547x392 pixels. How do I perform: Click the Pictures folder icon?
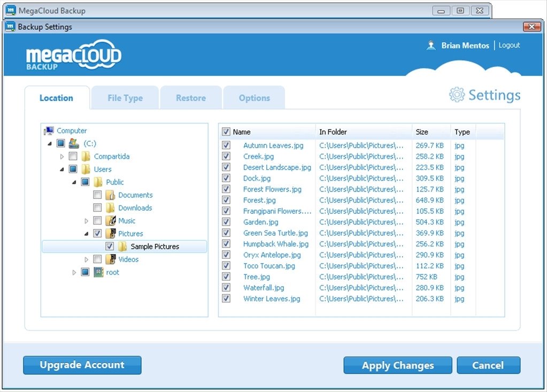click(x=111, y=233)
